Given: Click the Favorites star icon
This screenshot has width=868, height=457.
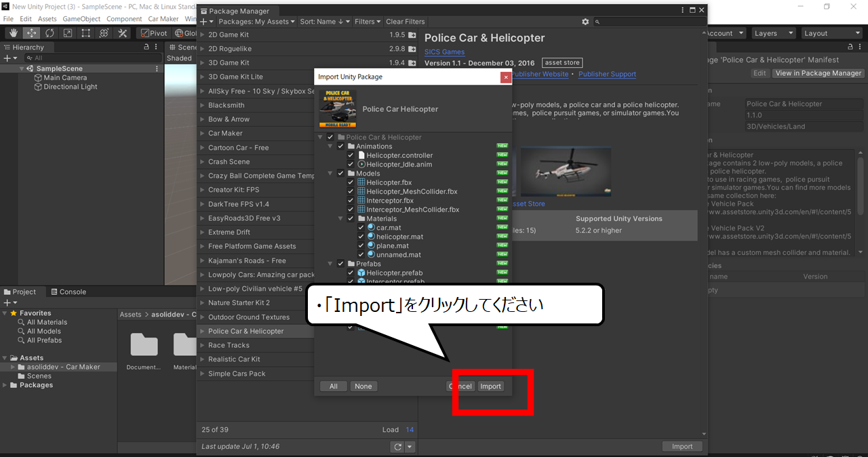Looking at the screenshot, I should click(14, 313).
